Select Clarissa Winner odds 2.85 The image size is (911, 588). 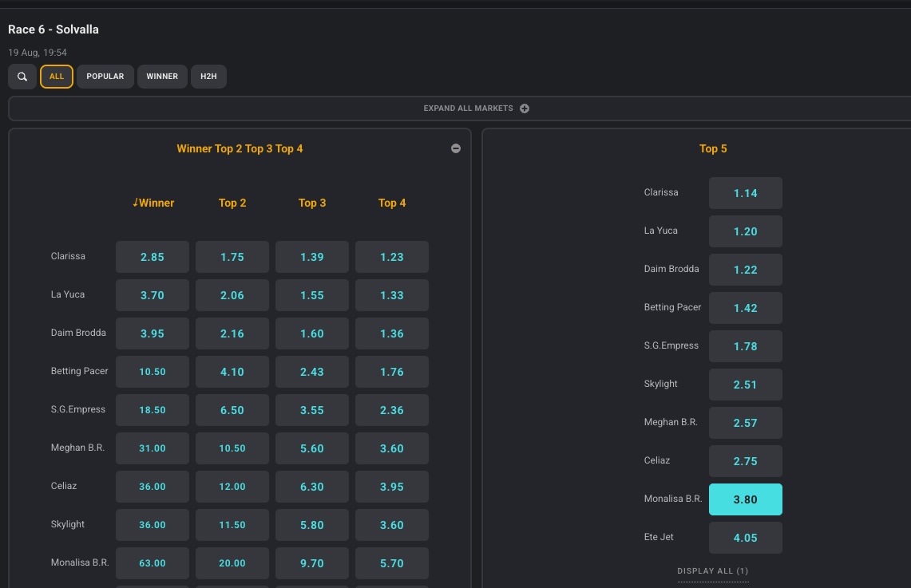coord(152,257)
